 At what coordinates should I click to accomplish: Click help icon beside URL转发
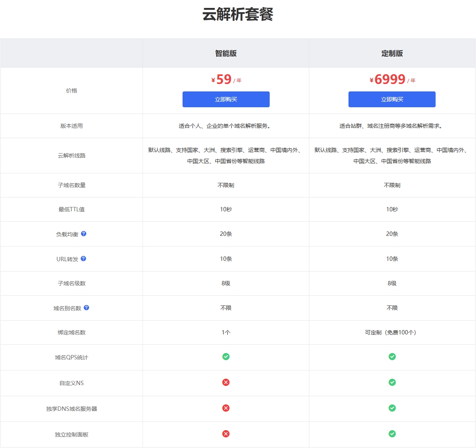(x=83, y=259)
